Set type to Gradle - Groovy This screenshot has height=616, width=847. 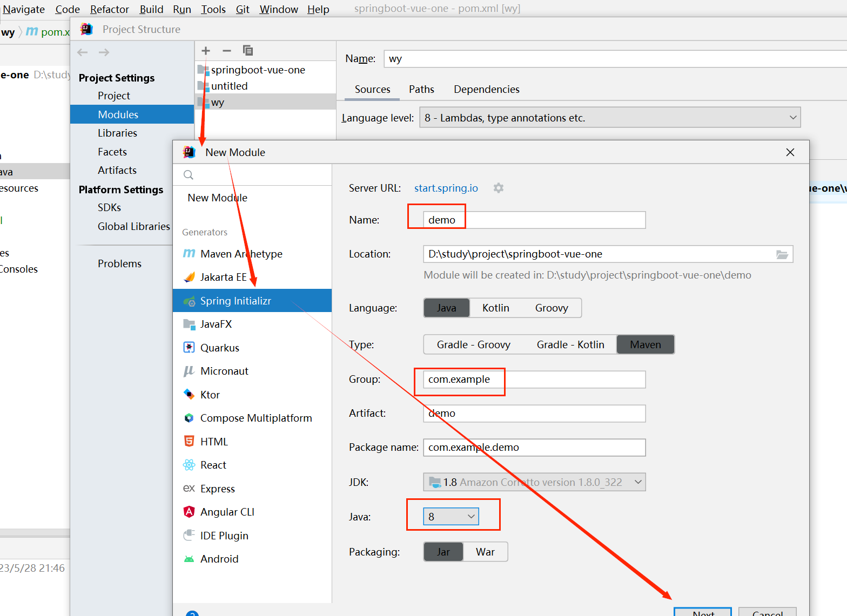(x=474, y=344)
